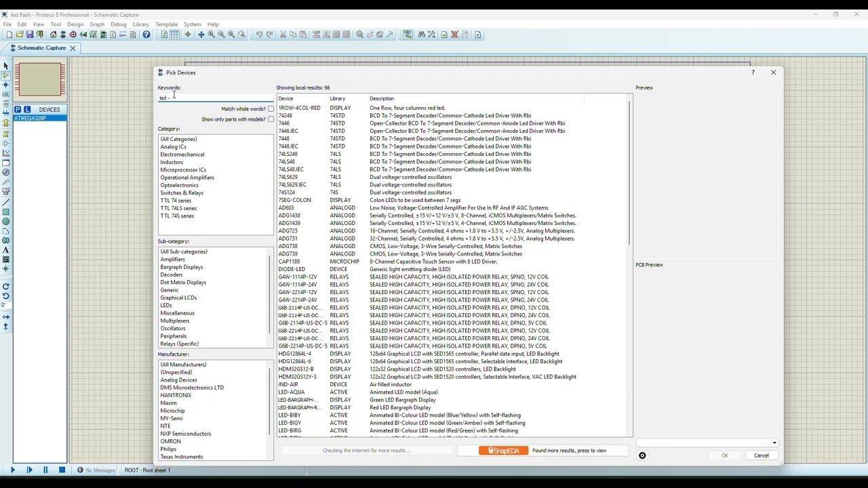The image size is (868, 488).
Task: Open the blue Help question mark icon
Action: click(146, 35)
